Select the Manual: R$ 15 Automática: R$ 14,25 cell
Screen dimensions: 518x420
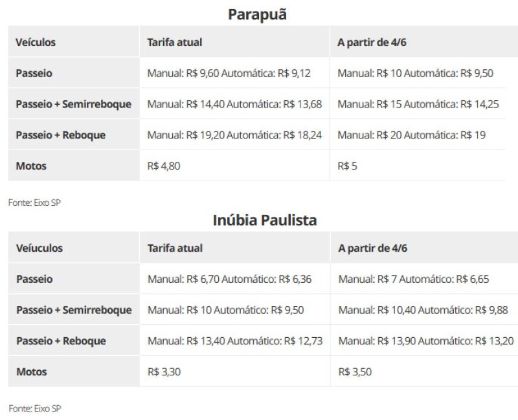pyautogui.click(x=418, y=104)
